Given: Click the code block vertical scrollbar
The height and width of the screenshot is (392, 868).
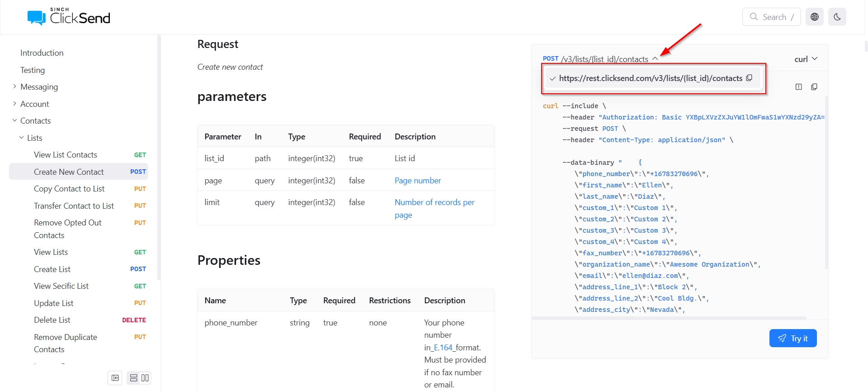Looking at the screenshot, I should point(827,182).
